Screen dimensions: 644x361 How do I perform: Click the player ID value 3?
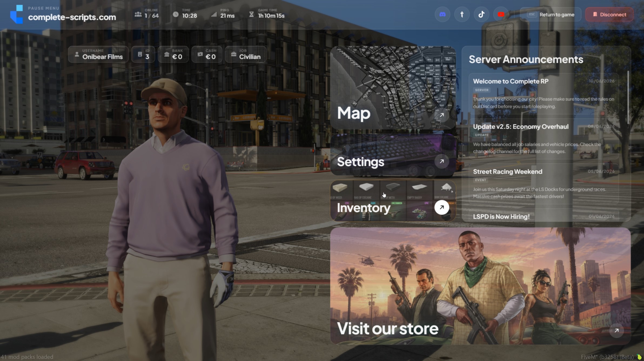[147, 57]
